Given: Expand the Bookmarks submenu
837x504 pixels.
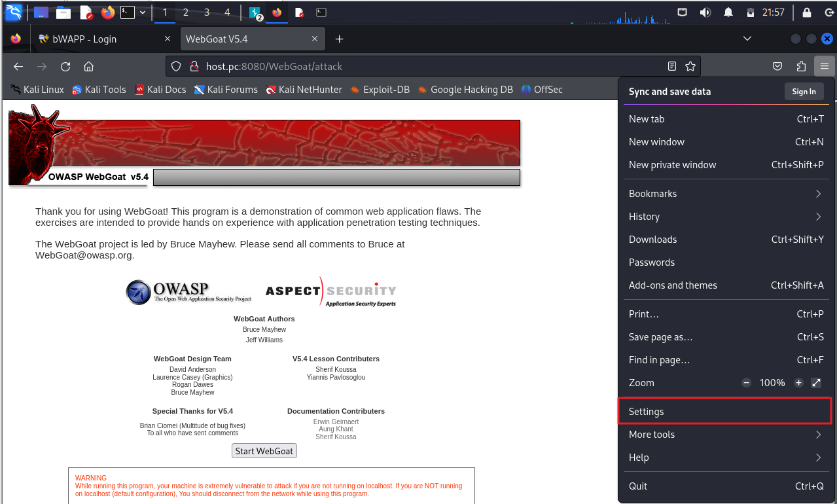Looking at the screenshot, I should [x=726, y=194].
